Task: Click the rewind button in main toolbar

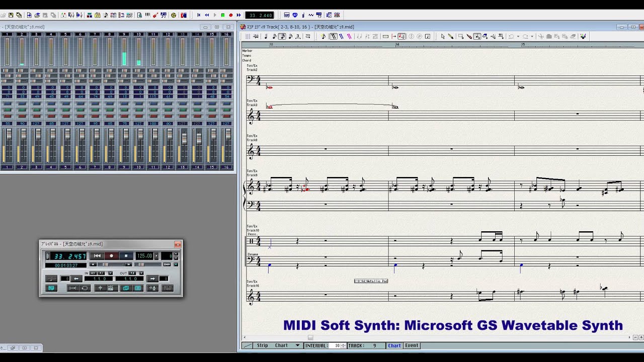Action: [x=207, y=15]
